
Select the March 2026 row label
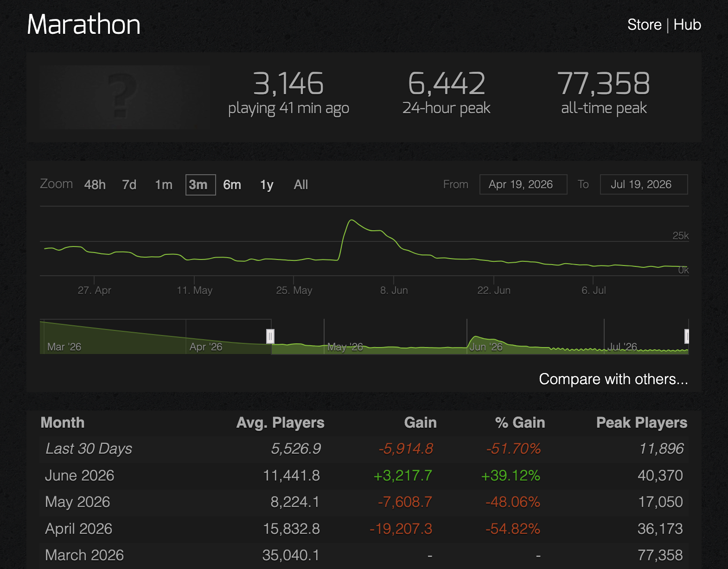[x=84, y=555]
